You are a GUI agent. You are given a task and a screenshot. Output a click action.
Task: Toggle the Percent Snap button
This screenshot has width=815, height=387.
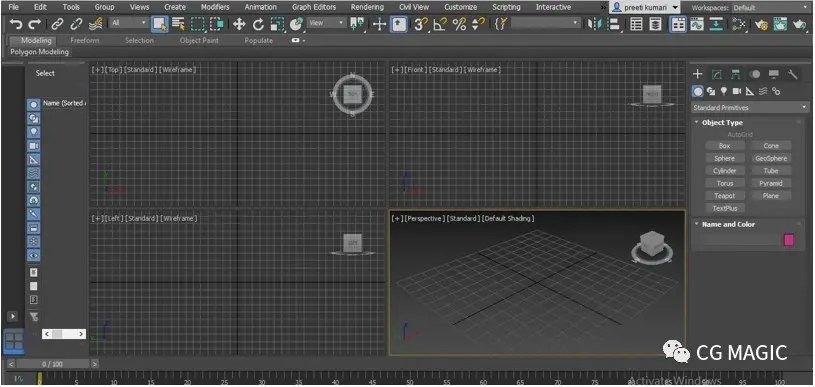(459, 24)
